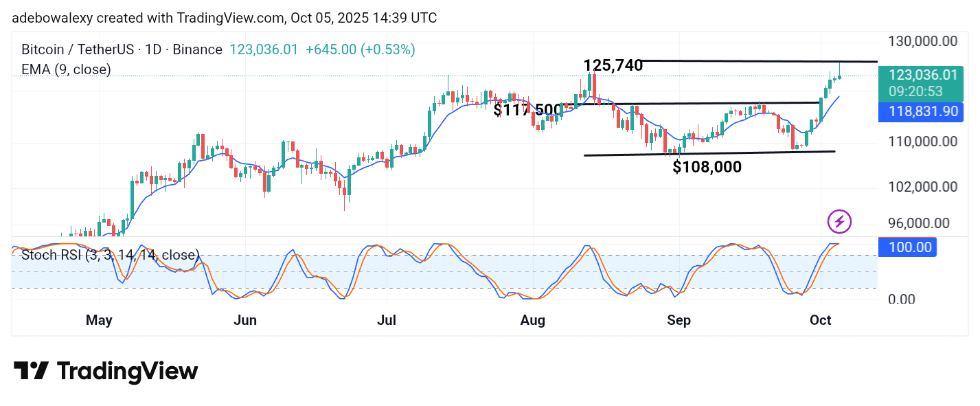Screen dimensions: 980x406
Task: Click the 125,740 resistance annotation
Action: (613, 66)
